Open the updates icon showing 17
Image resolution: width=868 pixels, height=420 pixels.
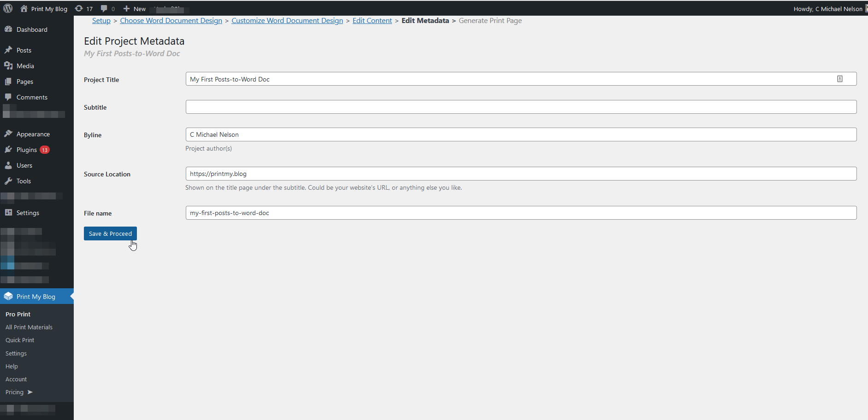click(79, 9)
